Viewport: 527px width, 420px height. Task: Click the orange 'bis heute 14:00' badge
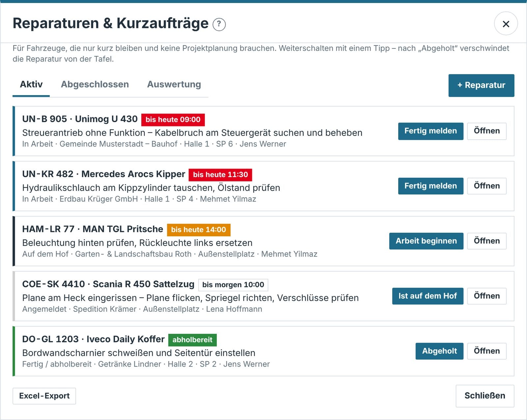pos(199,230)
